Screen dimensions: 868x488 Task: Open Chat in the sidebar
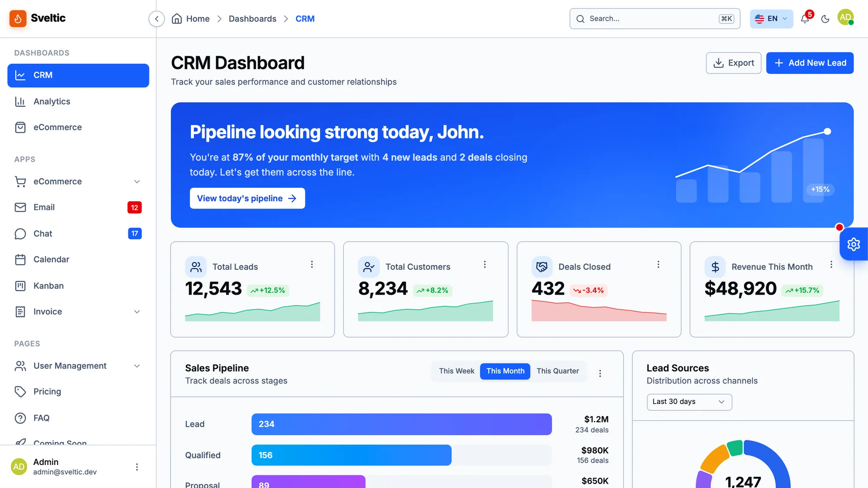click(78, 234)
